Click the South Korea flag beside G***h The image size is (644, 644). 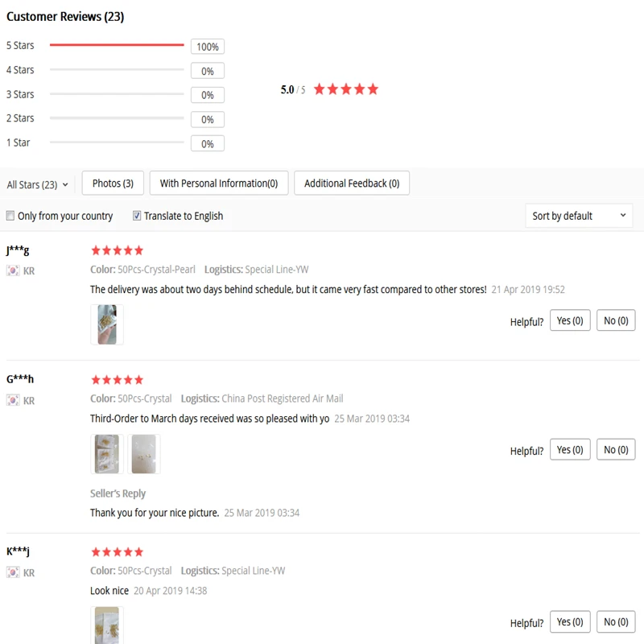13,401
